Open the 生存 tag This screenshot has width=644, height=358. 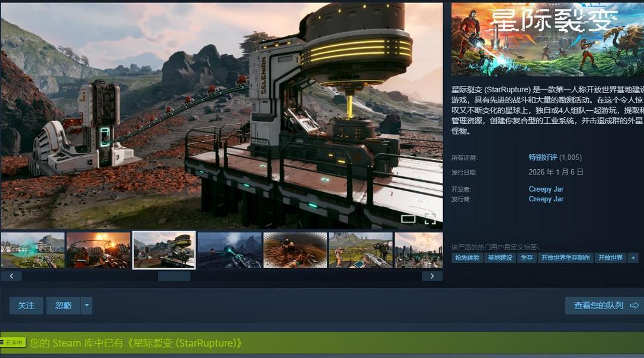[527, 258]
